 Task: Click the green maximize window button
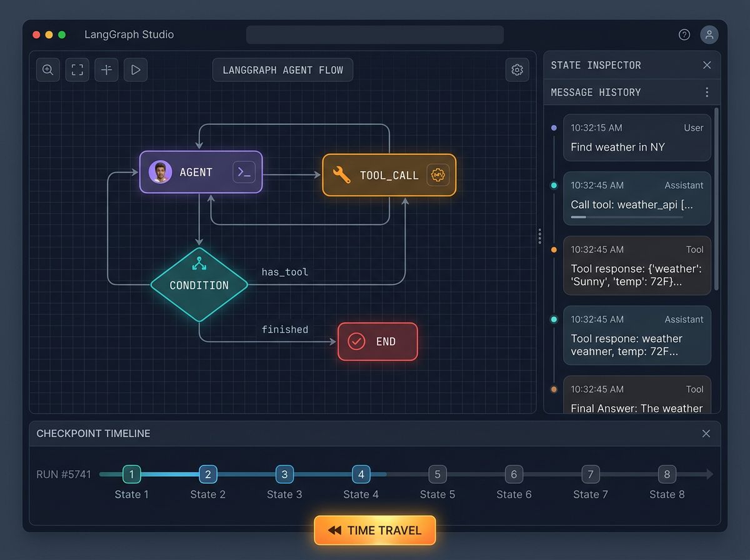tap(62, 35)
